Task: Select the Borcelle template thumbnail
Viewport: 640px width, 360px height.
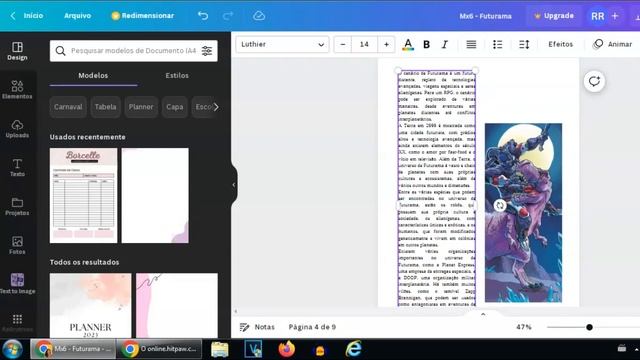Action: (83, 196)
